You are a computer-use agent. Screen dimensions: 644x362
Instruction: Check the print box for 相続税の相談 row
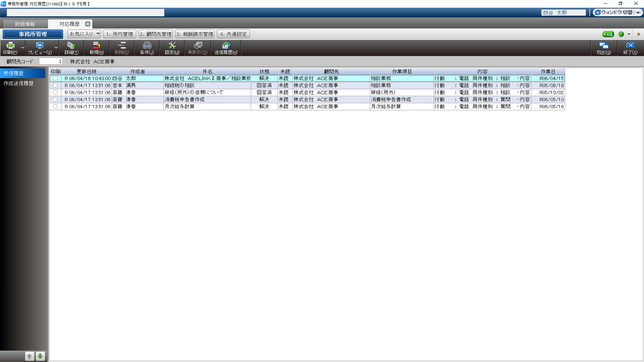coord(55,85)
